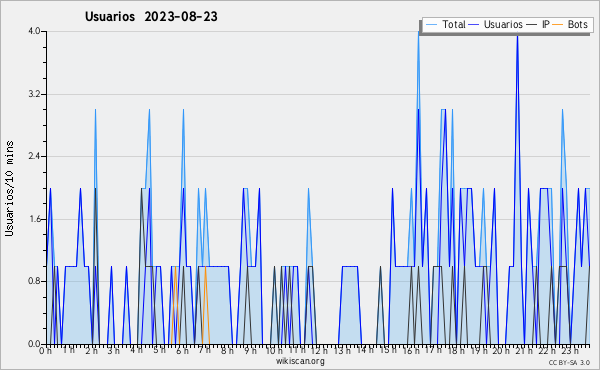Image resolution: width=600 pixels, height=370 pixels.
Task: Click the orange Bots legend line
Action: (x=558, y=24)
